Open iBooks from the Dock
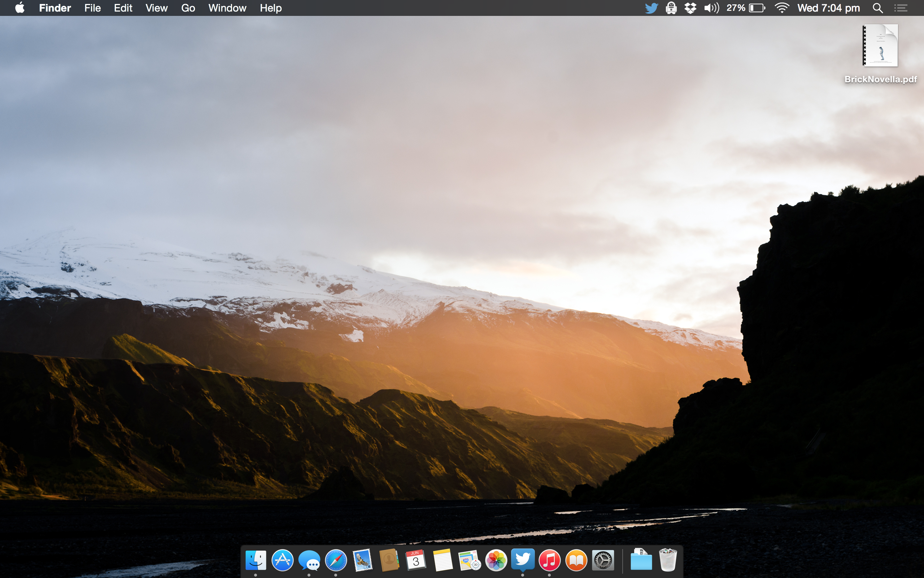The width and height of the screenshot is (924, 578). 576,560
